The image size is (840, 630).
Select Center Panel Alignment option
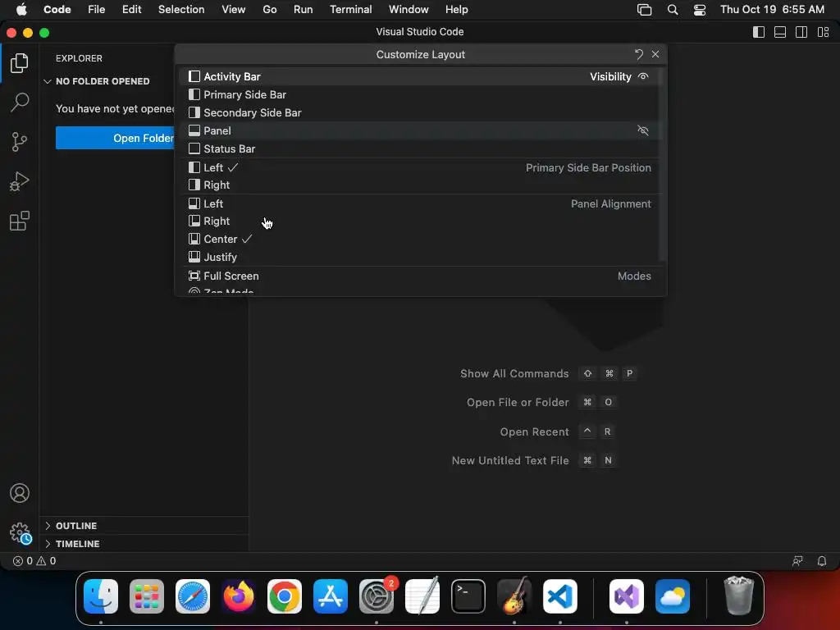click(421, 239)
